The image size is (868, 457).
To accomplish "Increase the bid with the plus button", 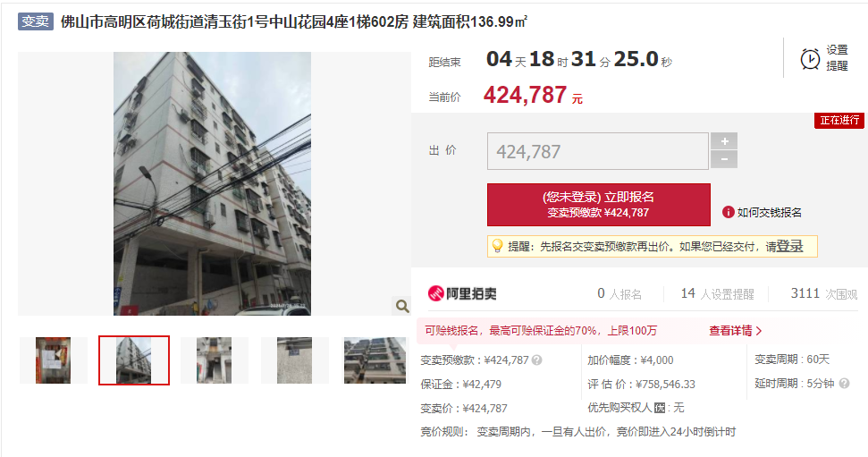I will pos(724,141).
